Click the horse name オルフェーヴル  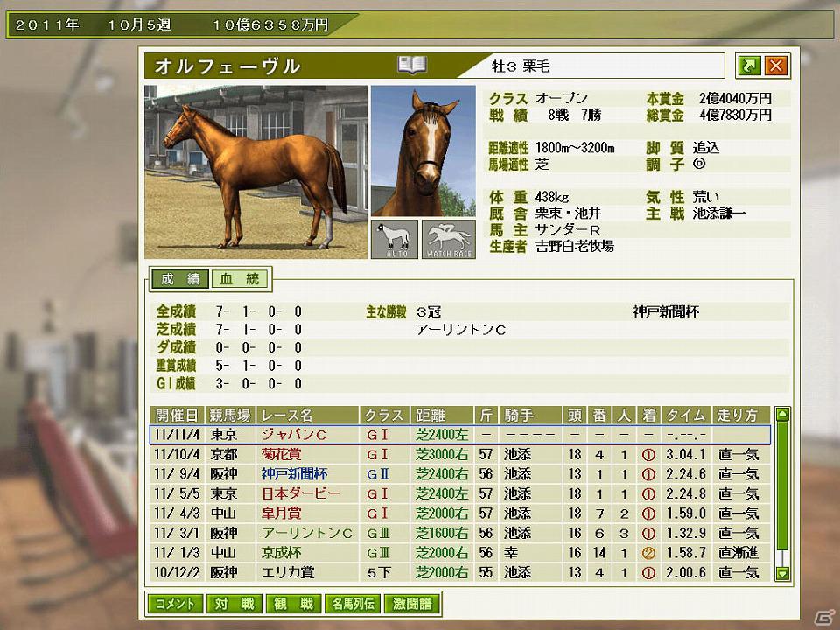(227, 66)
